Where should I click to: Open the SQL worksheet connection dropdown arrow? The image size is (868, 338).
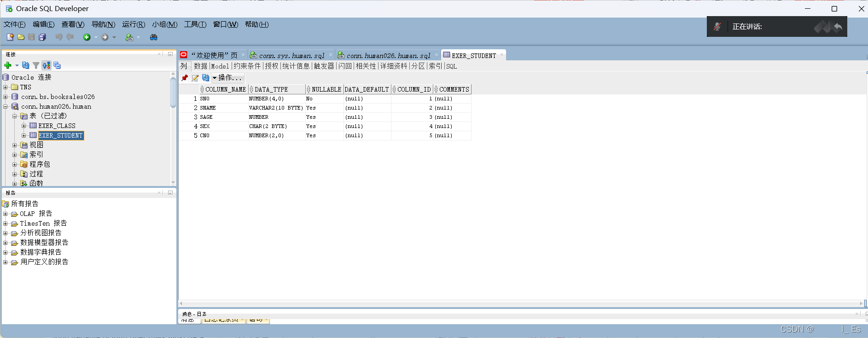(x=138, y=37)
